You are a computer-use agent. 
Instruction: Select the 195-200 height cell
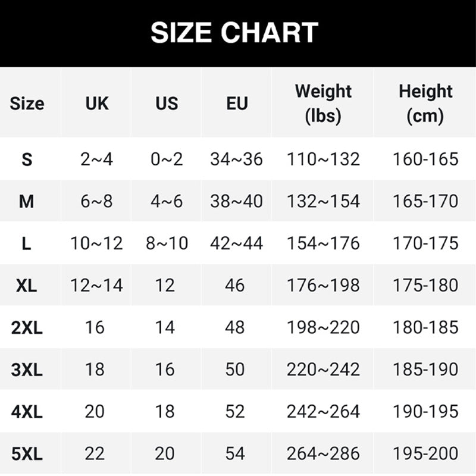click(x=425, y=454)
